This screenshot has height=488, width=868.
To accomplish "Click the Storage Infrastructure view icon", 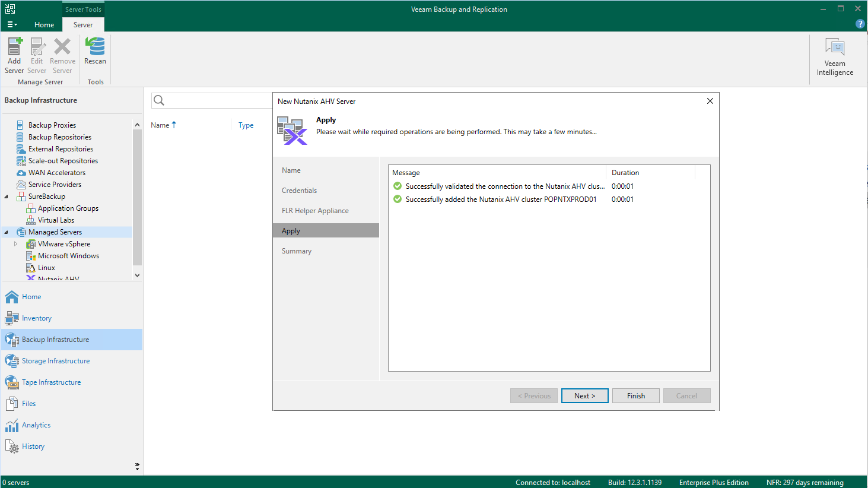I will tap(12, 361).
